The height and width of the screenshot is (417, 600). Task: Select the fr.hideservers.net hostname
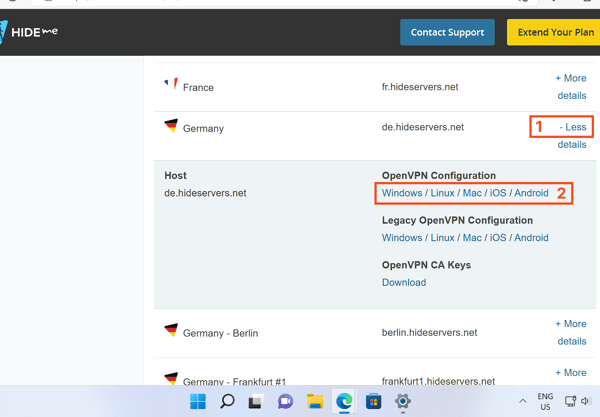[x=420, y=87]
